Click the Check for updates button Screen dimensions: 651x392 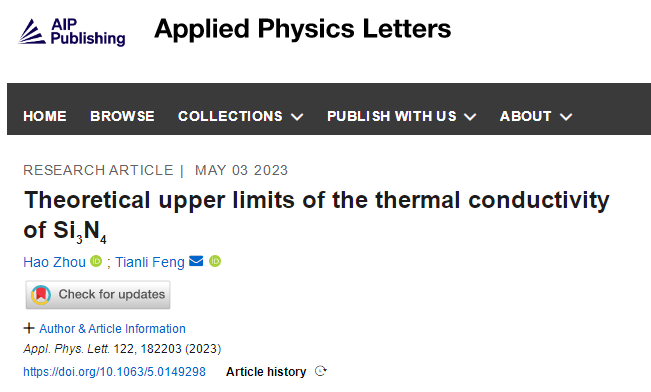tap(98, 295)
